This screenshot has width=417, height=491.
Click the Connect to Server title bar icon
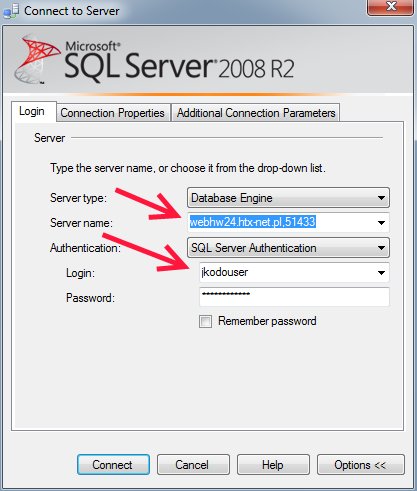point(11,11)
